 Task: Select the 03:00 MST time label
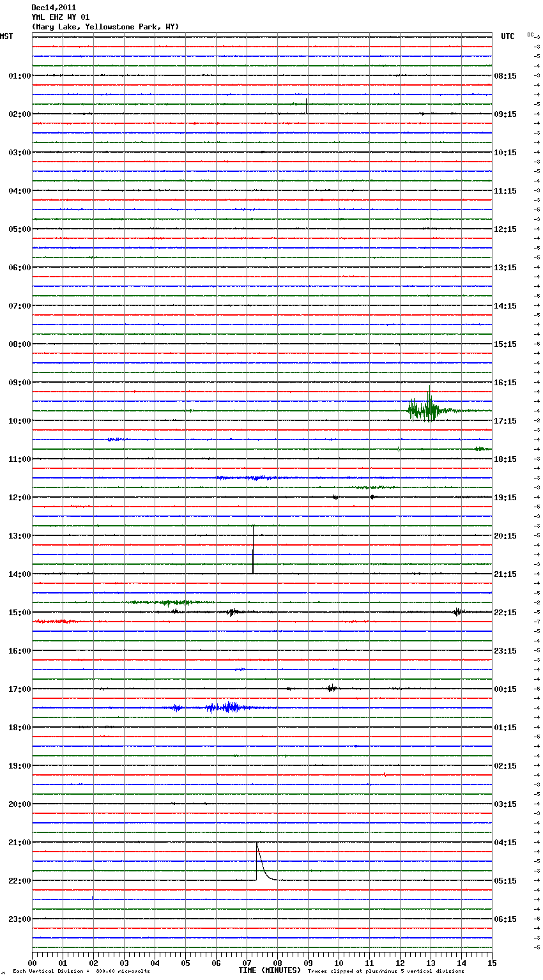pyautogui.click(x=20, y=153)
